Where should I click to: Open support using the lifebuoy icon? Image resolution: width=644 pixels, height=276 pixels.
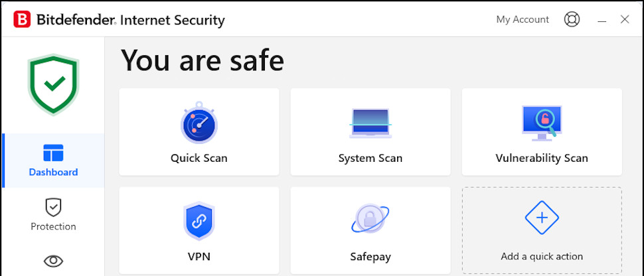[572, 19]
